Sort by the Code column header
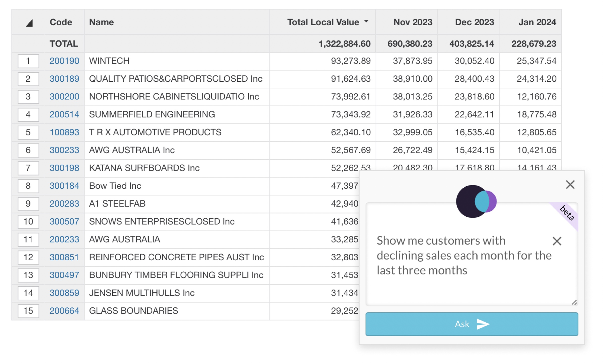The image size is (603, 364). (61, 22)
